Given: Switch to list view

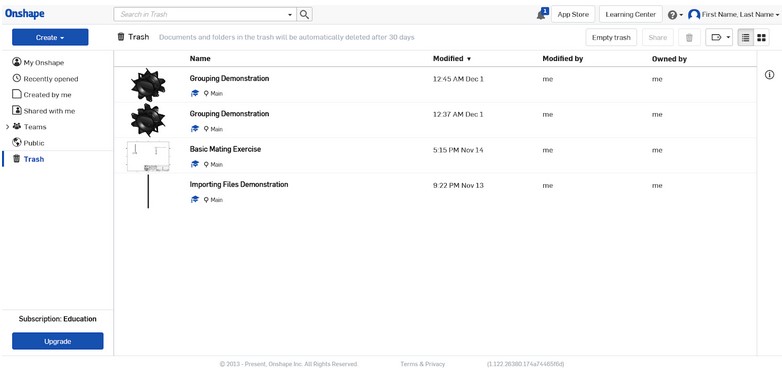Looking at the screenshot, I should (x=746, y=37).
